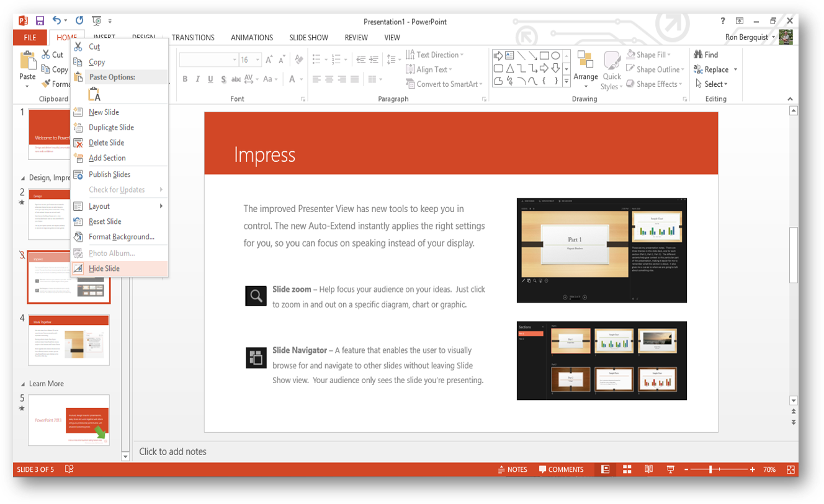Click Fit slide to current window icon
Screen dimensions: 824x504
click(790, 469)
